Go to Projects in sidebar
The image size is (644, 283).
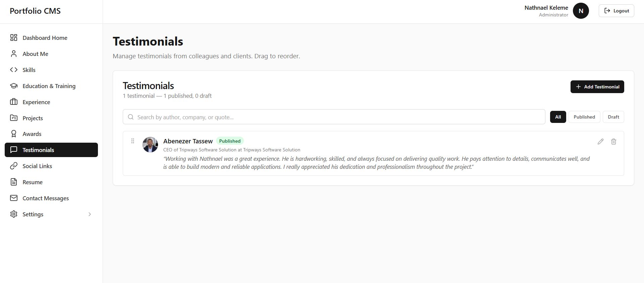pyautogui.click(x=51, y=118)
